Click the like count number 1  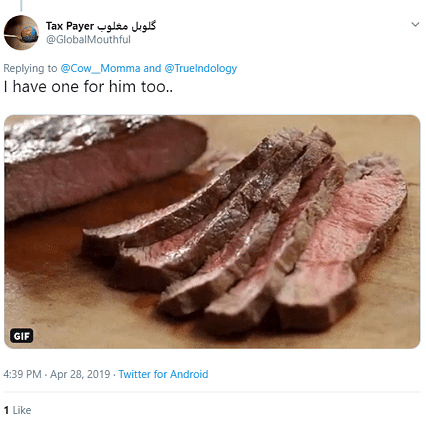coord(6,410)
